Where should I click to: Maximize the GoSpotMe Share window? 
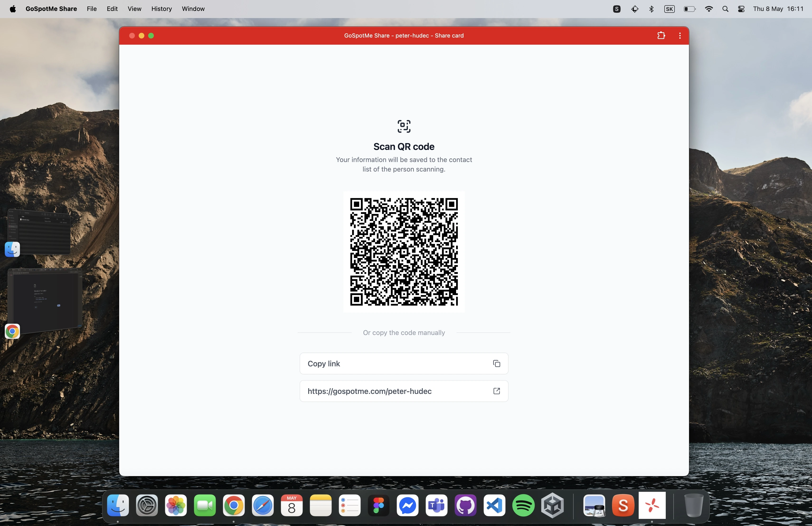151,35
